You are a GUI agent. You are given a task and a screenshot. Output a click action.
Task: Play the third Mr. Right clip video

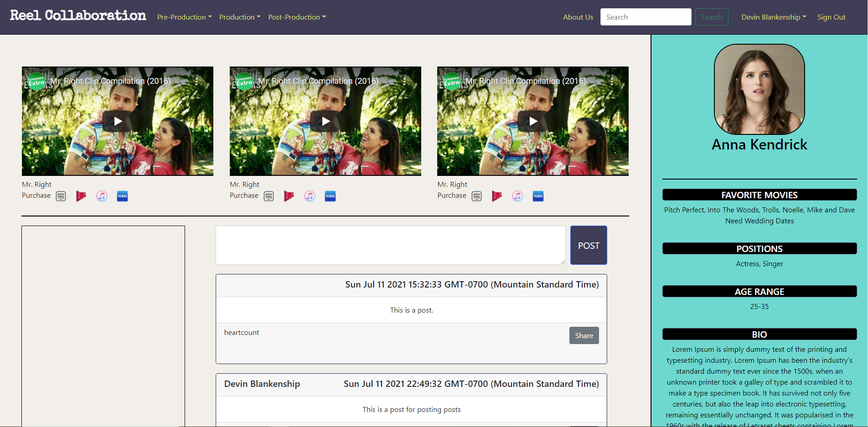point(533,121)
